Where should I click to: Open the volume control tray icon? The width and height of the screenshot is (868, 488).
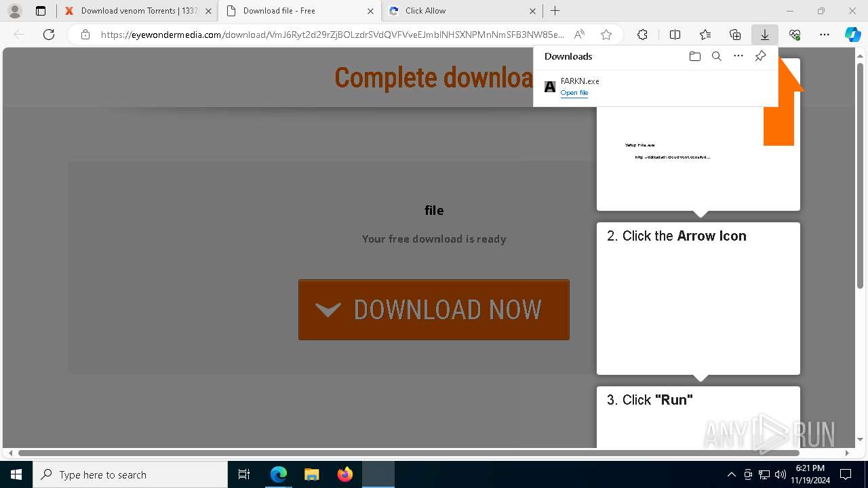pos(780,474)
